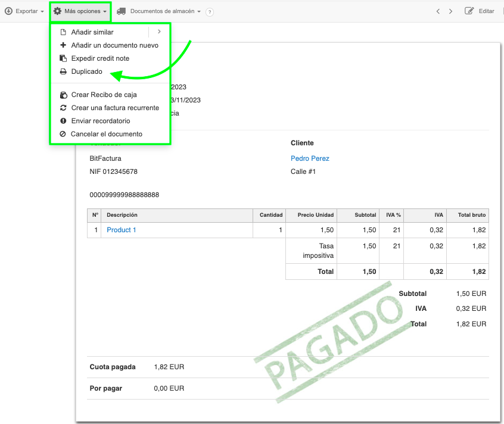Click Enviar recordatorio menu entry
Viewport: 504px width, 424px height.
click(100, 121)
